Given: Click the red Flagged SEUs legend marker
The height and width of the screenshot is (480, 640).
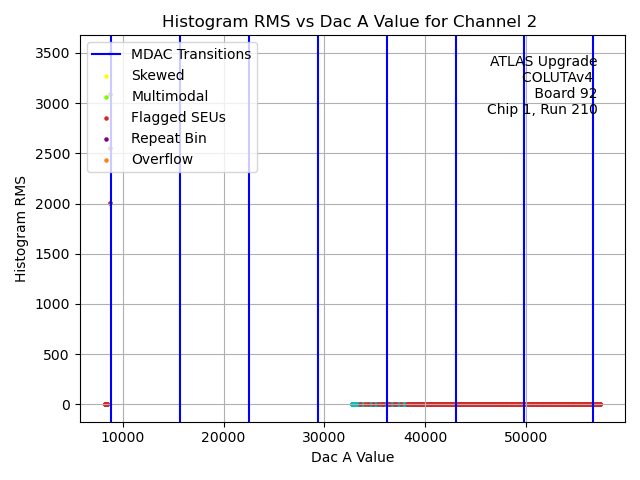Looking at the screenshot, I should point(107,118).
